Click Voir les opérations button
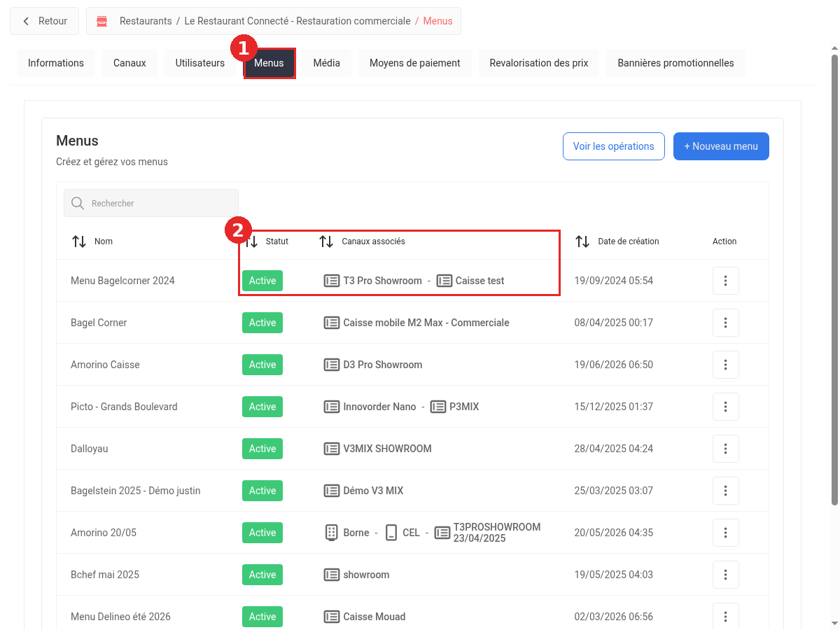Screen dimensions: 840x630 [614, 146]
